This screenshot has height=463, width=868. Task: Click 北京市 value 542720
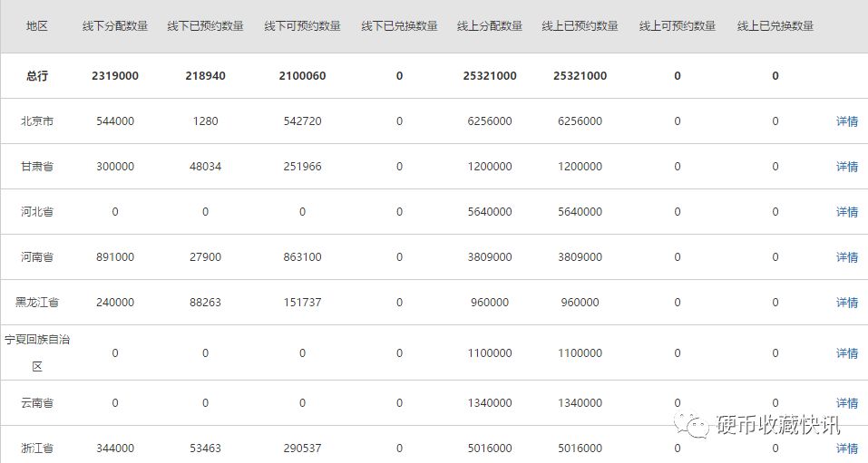tap(302, 121)
